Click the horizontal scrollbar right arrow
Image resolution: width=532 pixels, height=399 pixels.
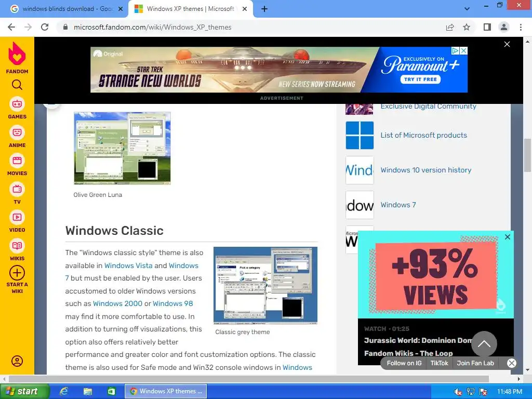point(519,379)
